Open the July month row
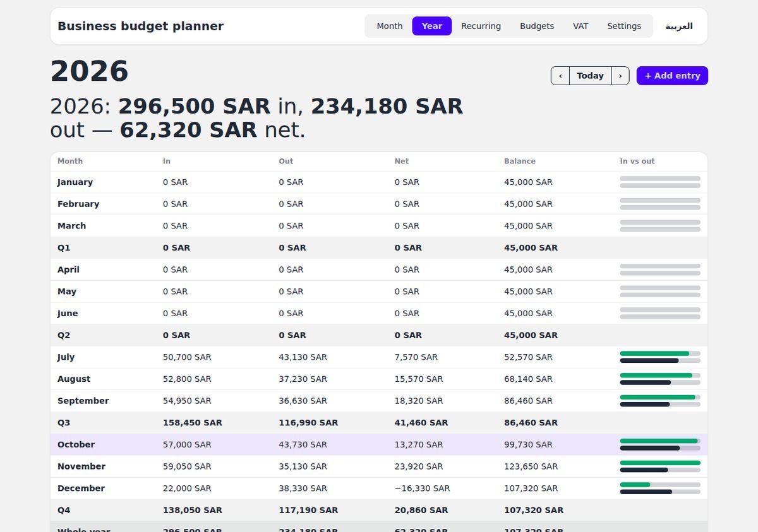 (x=379, y=357)
